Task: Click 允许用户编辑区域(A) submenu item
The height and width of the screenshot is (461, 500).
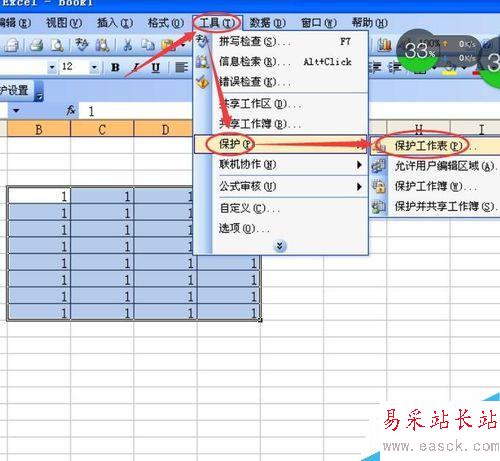Action: pyautogui.click(x=435, y=166)
